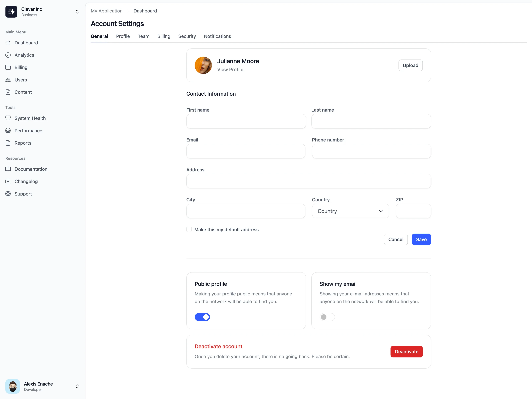Open Billing via the card icon in sidebar
Viewport: 532px width, 399px height.
[x=8, y=67]
